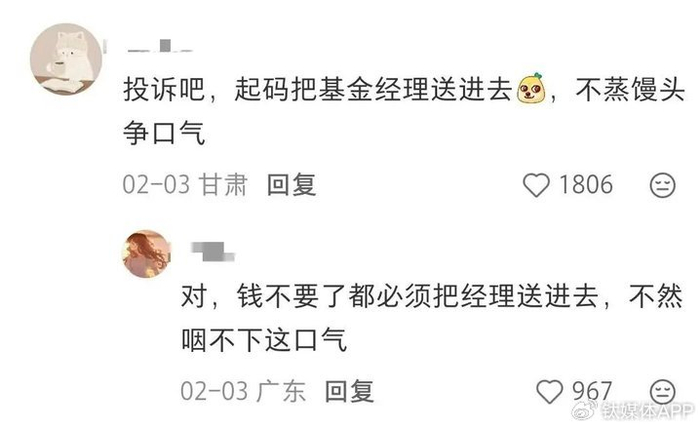
Task: Reply to the 甘肃 comment via 回复
Action: coord(292,185)
